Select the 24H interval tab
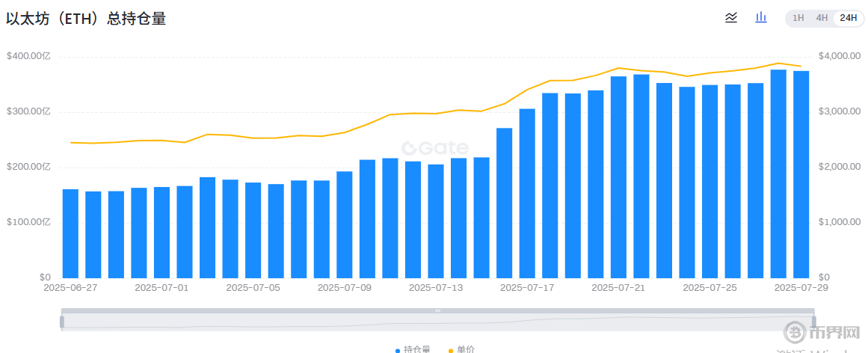 848,18
